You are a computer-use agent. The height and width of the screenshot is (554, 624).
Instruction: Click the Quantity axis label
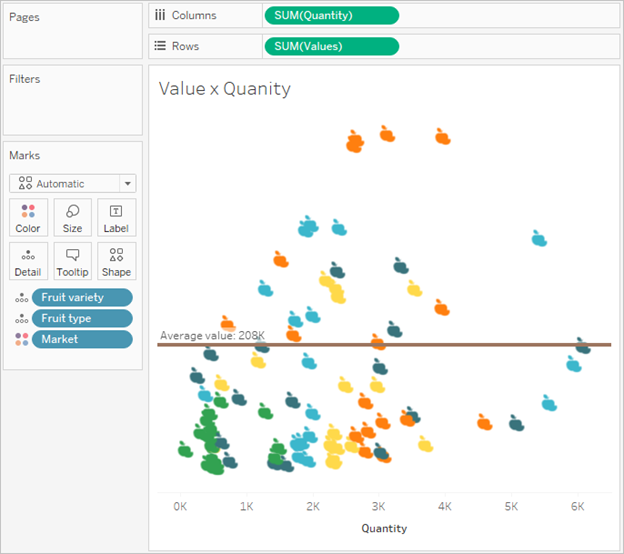coord(384,528)
